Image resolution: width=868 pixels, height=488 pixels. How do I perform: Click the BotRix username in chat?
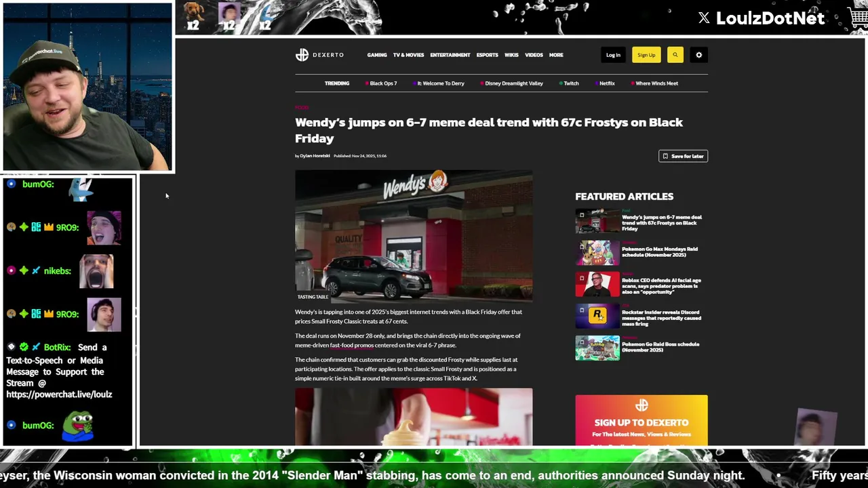pos(57,347)
